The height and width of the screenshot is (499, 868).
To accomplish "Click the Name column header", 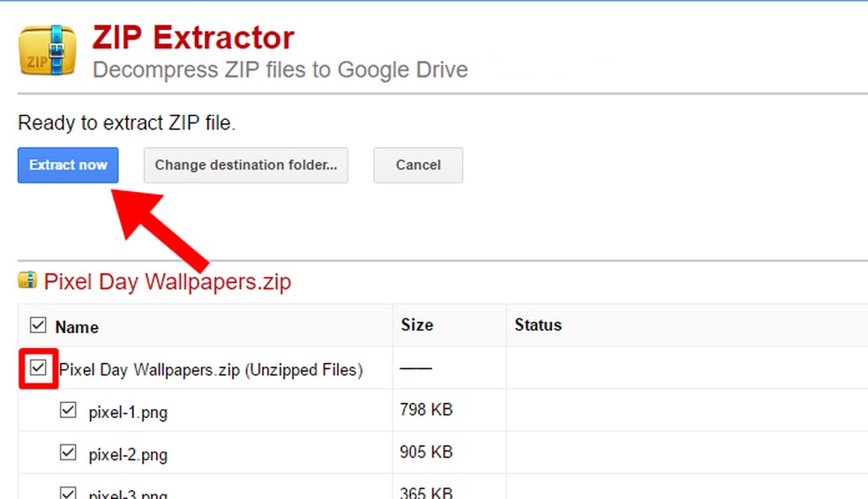I will 77,327.
